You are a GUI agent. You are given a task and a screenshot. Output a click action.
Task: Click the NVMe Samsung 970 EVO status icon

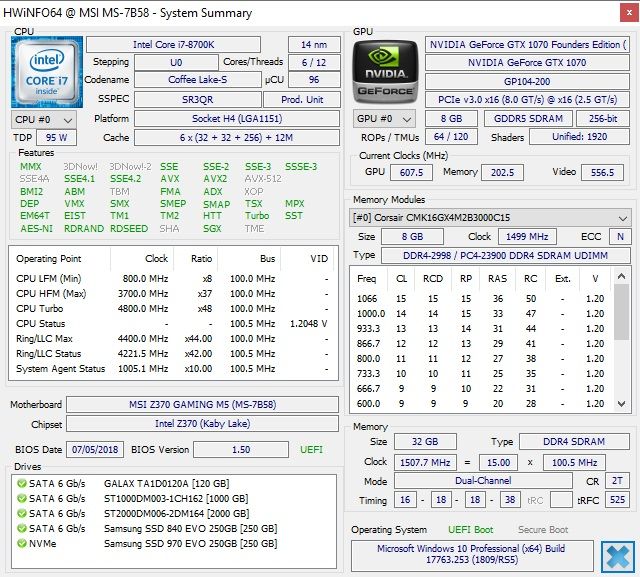(21, 544)
